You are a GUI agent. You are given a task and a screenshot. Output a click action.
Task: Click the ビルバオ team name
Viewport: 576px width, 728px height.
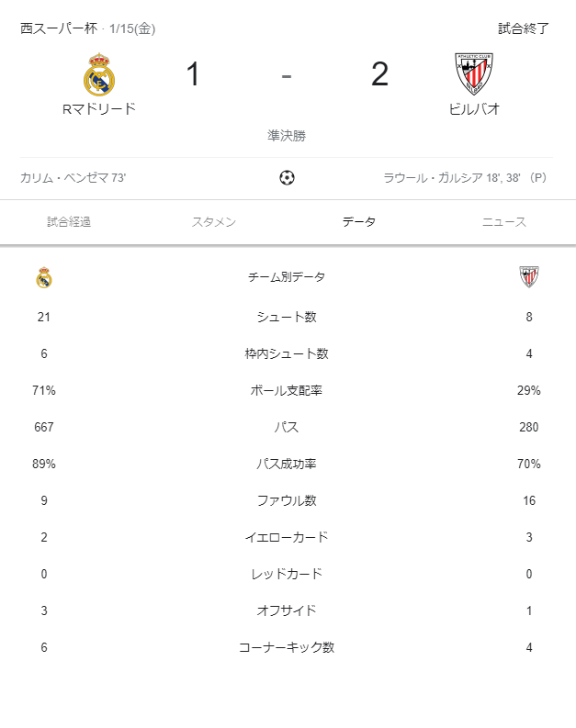(x=474, y=108)
